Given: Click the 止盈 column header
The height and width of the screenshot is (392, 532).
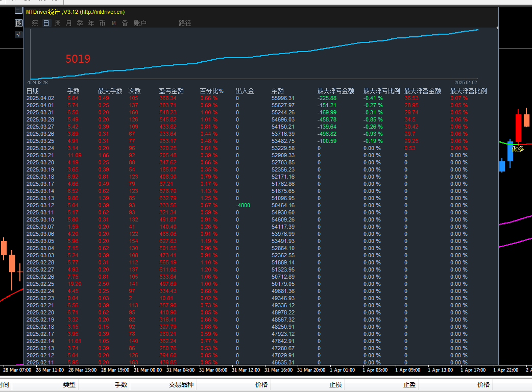Looking at the screenshot, I should [409, 384].
